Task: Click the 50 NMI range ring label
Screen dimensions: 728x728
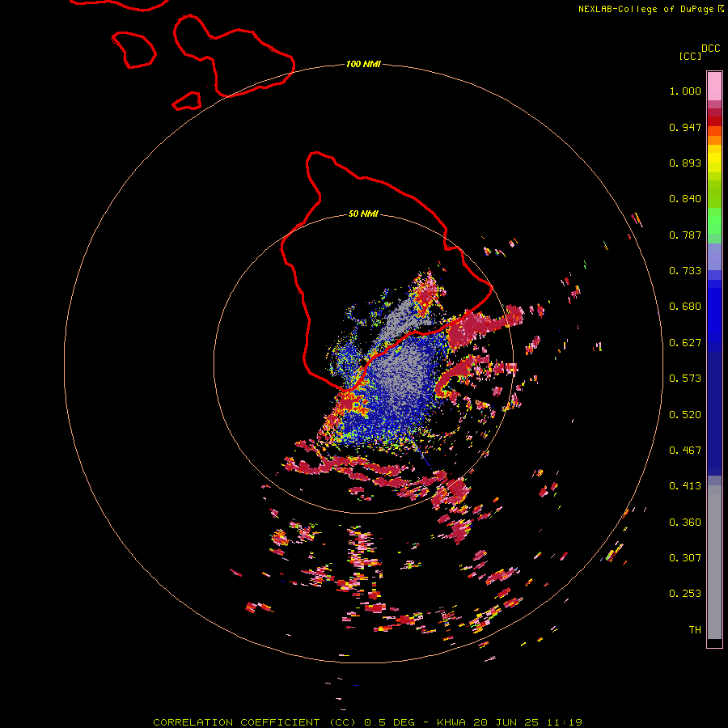Action: (363, 214)
